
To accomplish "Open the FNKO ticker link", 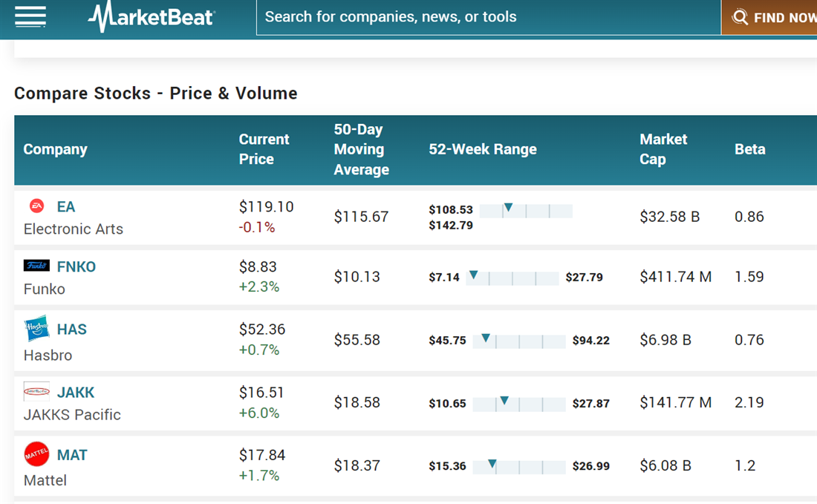I will [77, 267].
